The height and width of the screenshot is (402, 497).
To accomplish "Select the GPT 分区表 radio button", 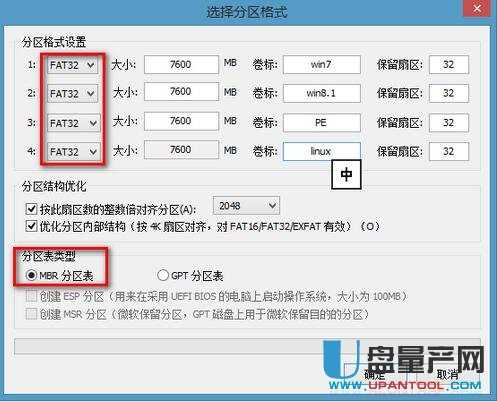I will 163,275.
